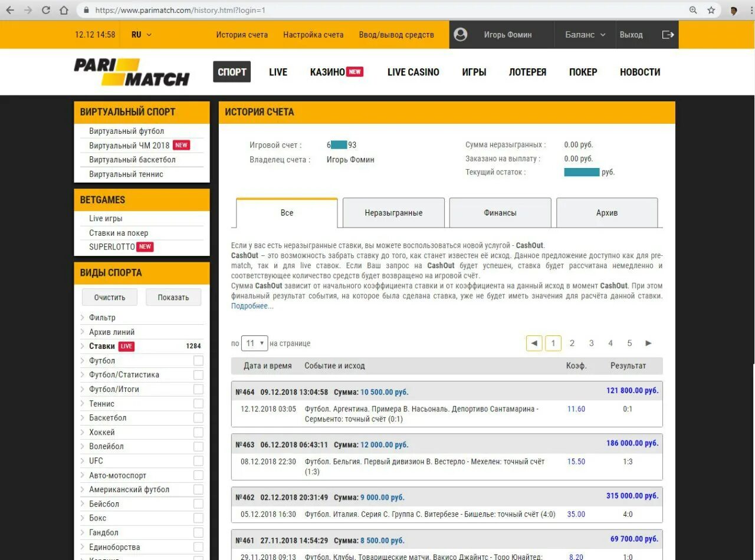Open the LIVE section in main menu
Screen dimensions: 755x560
tap(278, 72)
